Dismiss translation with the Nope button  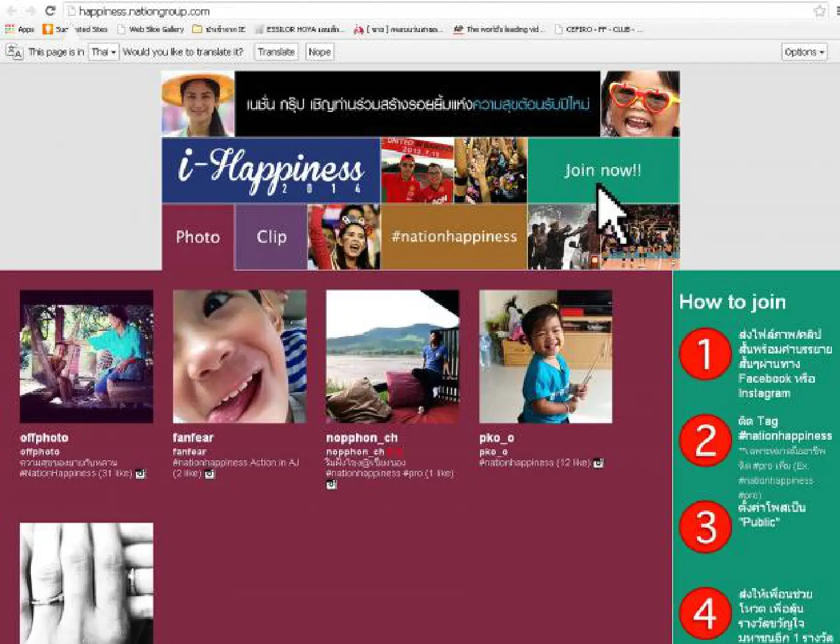[319, 52]
